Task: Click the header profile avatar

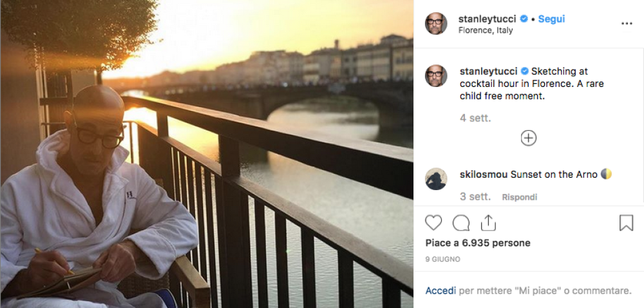Action: [x=436, y=24]
